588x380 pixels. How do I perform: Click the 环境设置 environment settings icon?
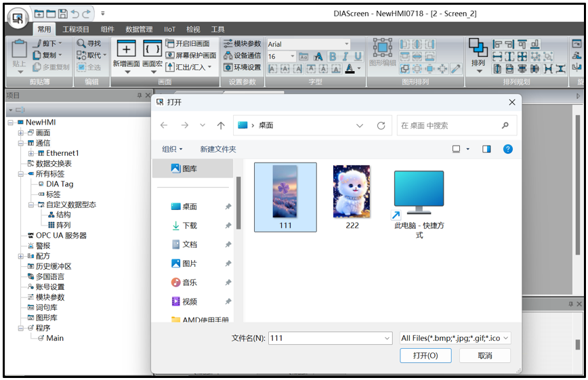(242, 67)
